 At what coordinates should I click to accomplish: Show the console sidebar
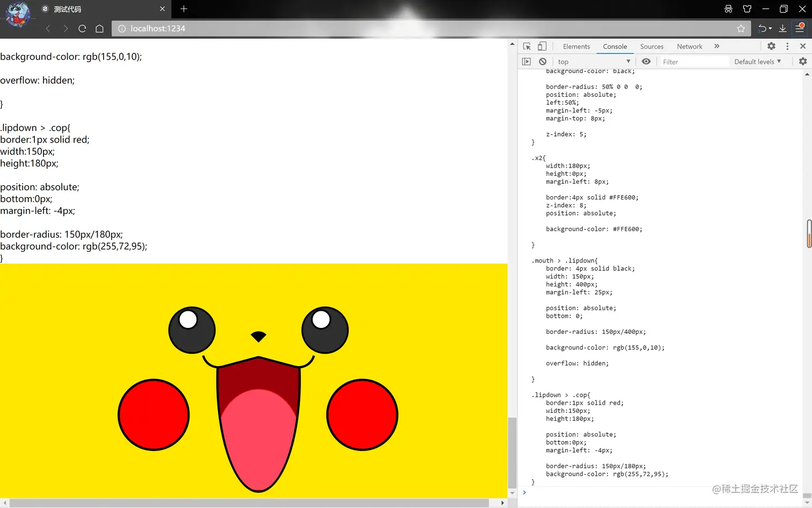(x=526, y=62)
